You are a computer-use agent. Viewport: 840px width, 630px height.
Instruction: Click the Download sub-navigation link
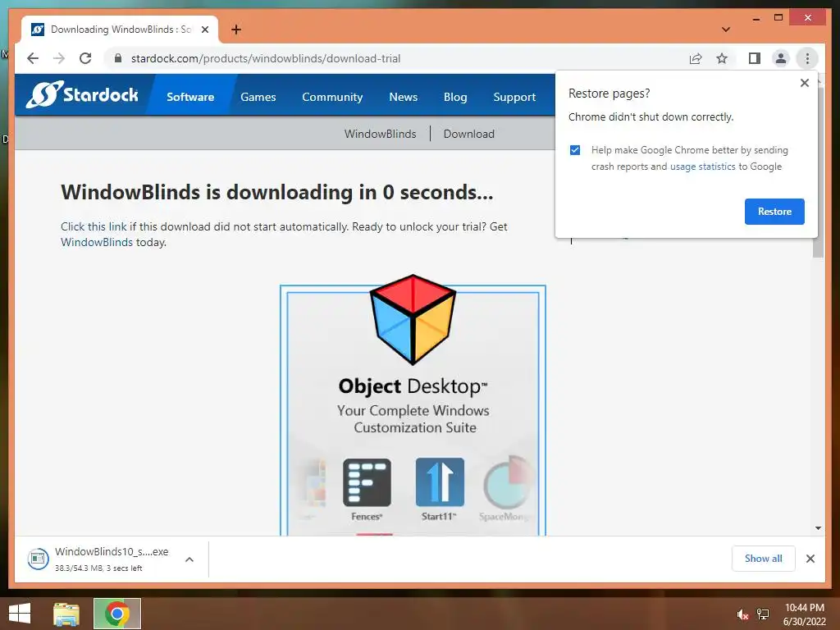coord(468,134)
